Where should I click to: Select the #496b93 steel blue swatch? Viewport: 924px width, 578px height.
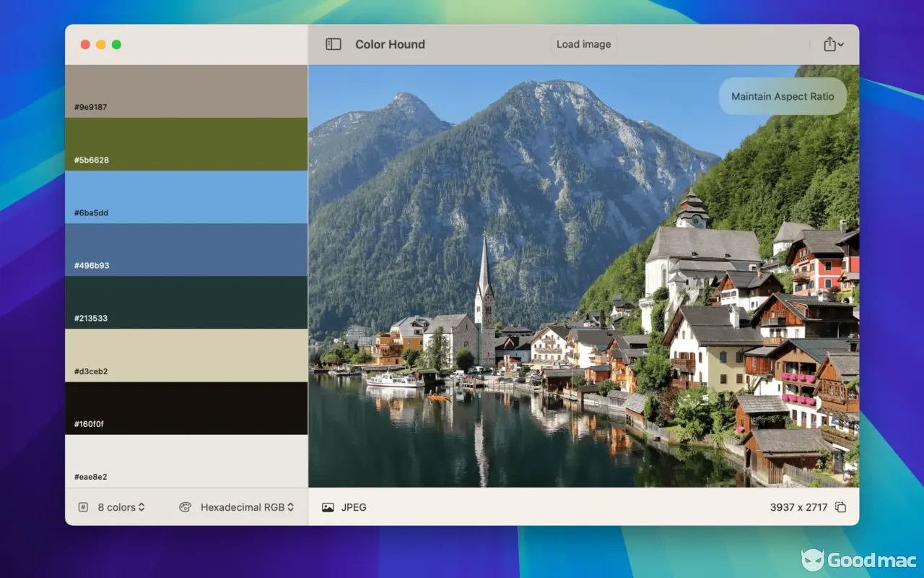point(186,249)
